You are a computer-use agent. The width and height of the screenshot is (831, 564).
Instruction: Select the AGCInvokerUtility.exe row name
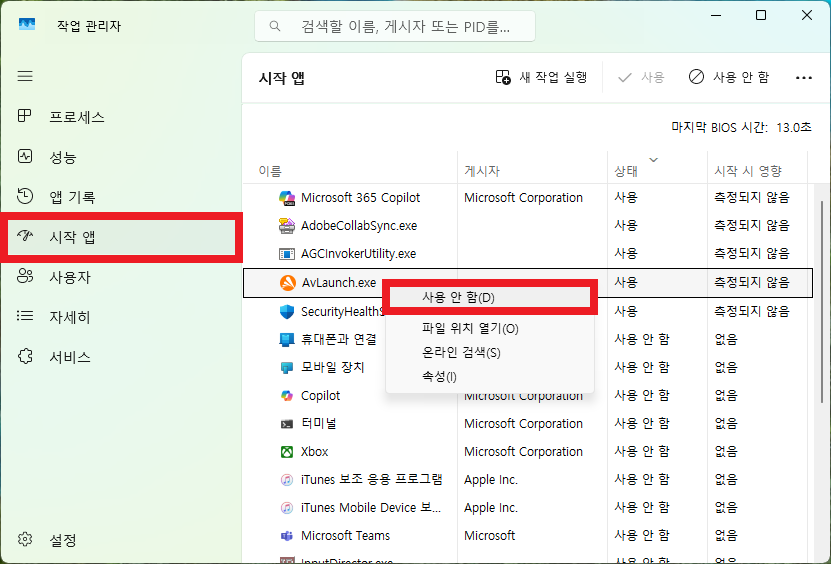coord(358,254)
